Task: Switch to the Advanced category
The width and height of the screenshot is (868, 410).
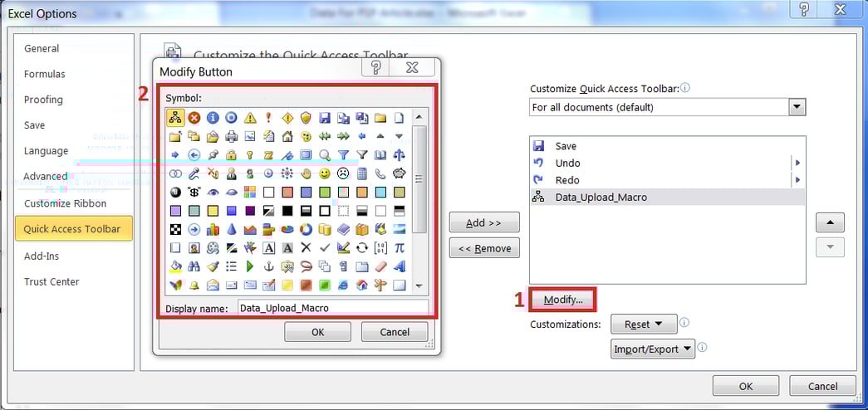Action: coord(46,177)
